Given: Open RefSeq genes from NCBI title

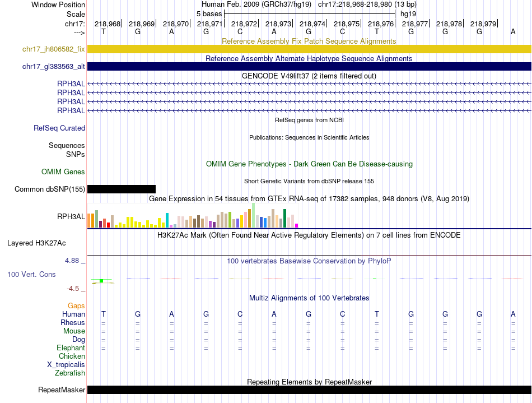Looking at the screenshot, I should coord(309,120).
